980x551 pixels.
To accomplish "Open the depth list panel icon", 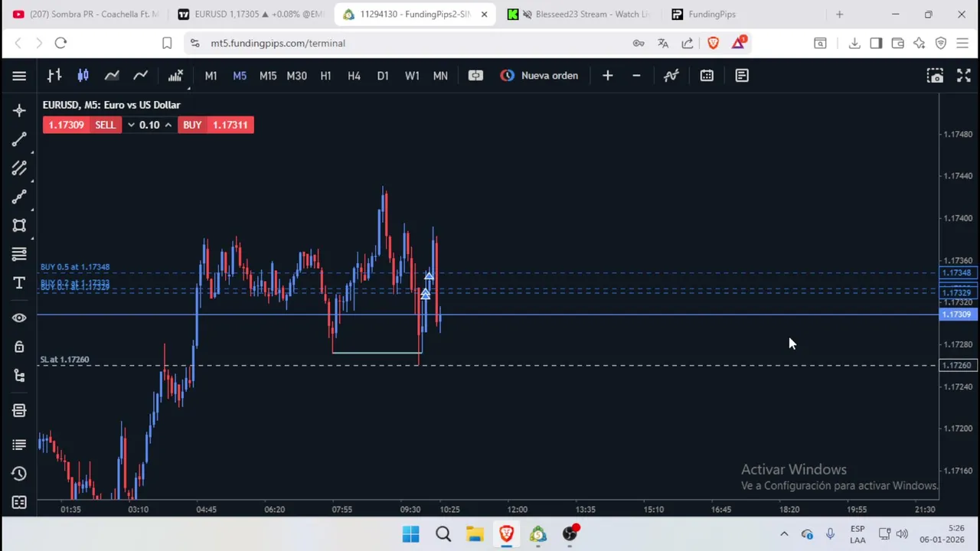I will 19,445.
